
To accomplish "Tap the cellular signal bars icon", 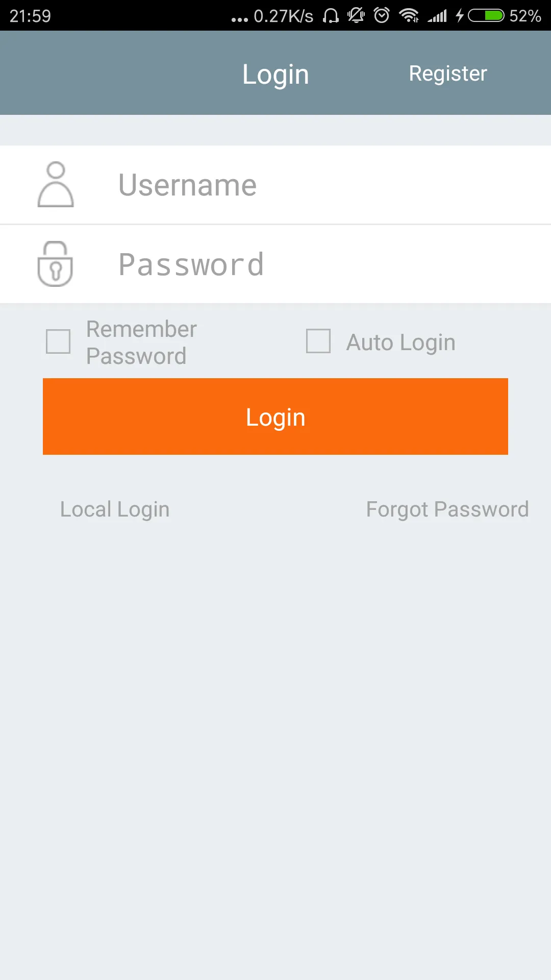I will pyautogui.click(x=438, y=16).
